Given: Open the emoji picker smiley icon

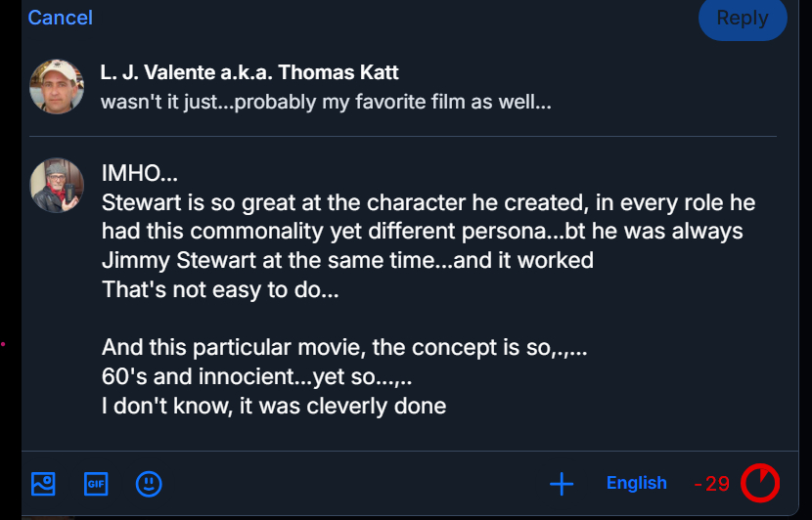Looking at the screenshot, I should click(x=149, y=483).
